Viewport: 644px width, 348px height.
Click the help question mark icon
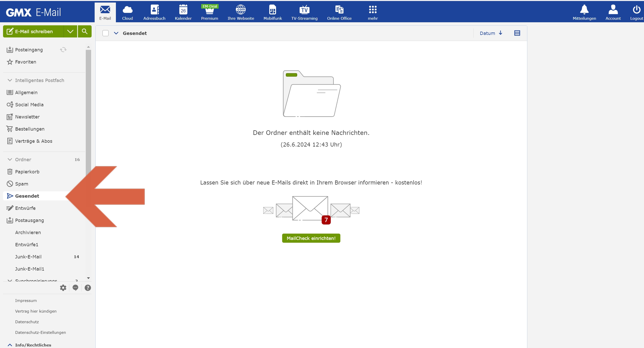tap(88, 288)
